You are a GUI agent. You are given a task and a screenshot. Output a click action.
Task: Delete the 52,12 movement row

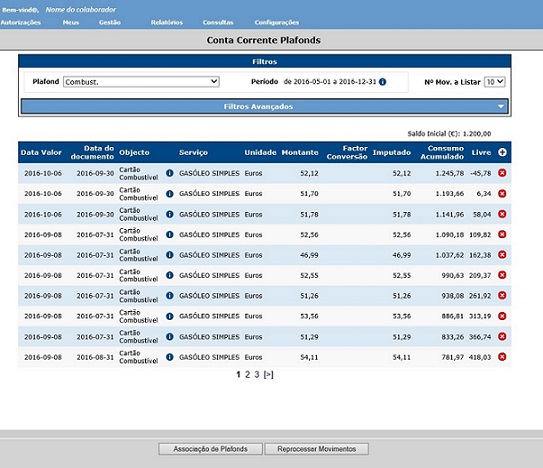coord(502,173)
